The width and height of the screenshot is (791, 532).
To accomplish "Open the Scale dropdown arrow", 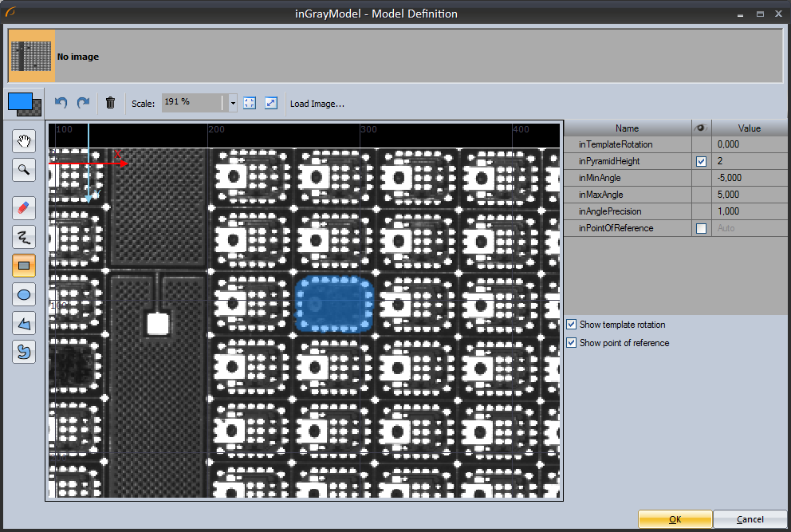I will click(233, 103).
